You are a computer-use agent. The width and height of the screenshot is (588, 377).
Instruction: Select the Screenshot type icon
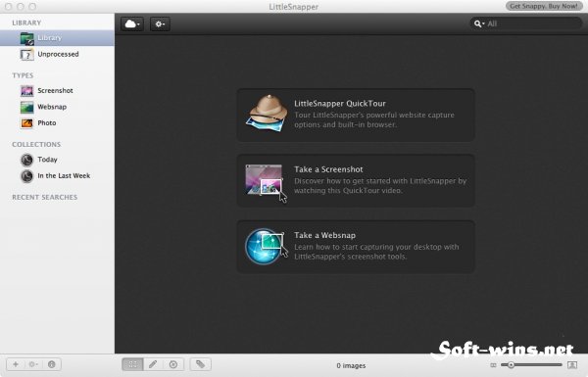[27, 91]
